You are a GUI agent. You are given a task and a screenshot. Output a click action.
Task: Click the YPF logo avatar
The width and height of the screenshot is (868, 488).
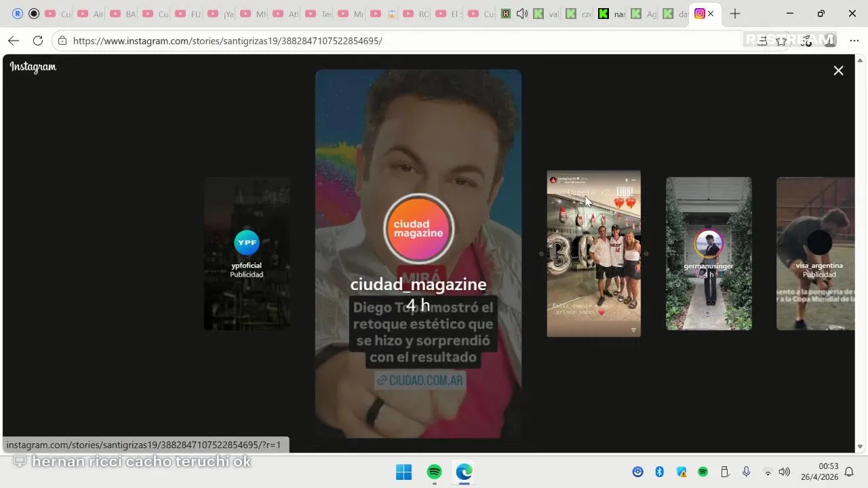tap(247, 243)
